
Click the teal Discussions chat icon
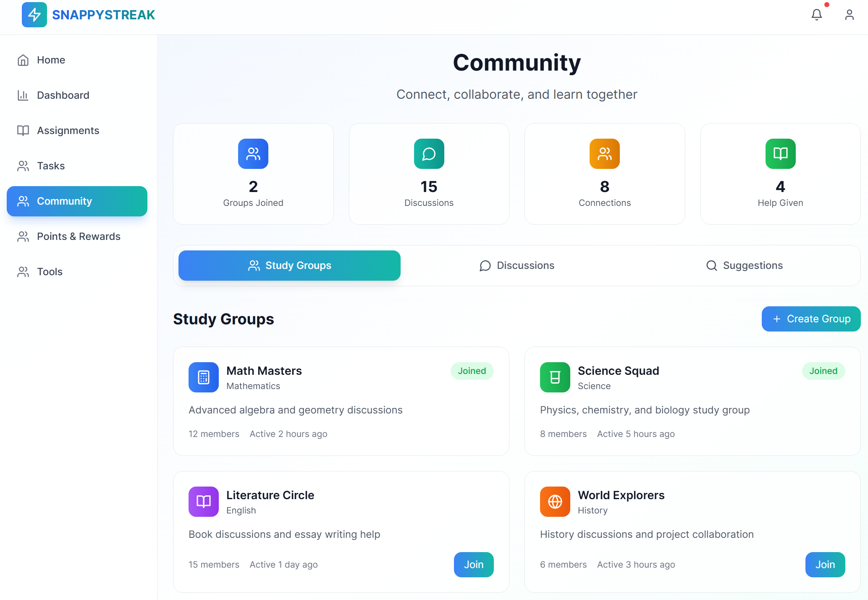(429, 154)
